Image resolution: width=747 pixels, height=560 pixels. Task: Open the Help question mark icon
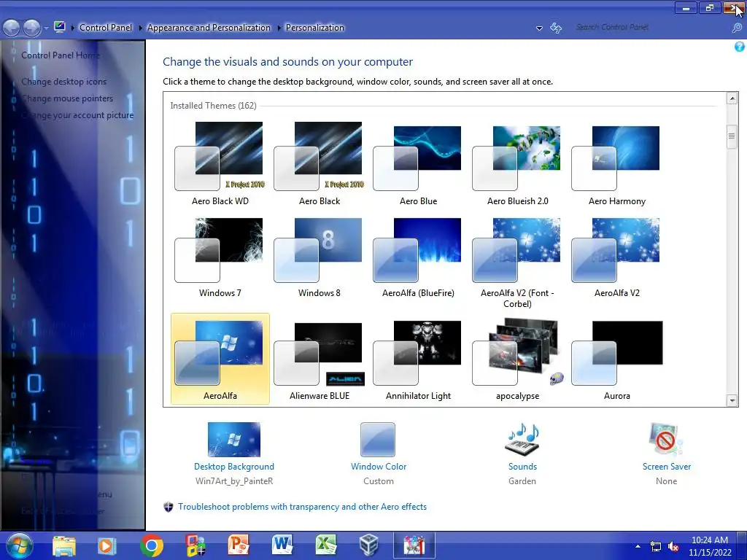pyautogui.click(x=740, y=47)
